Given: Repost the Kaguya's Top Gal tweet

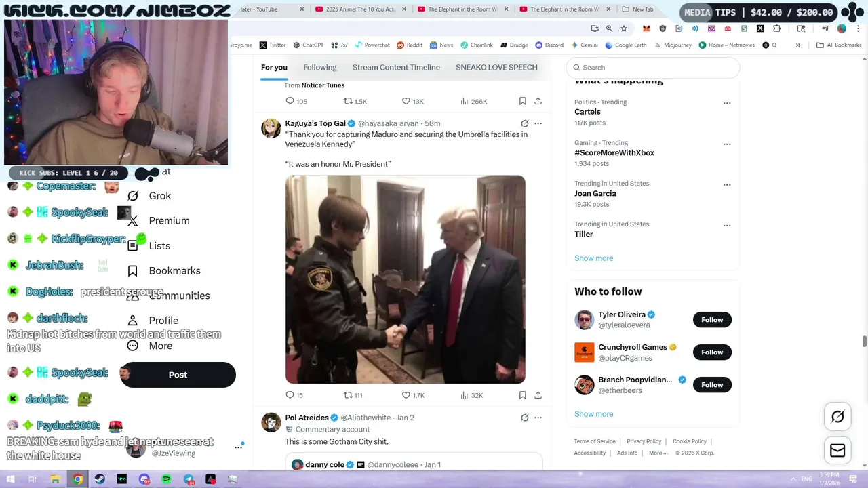Looking at the screenshot, I should click(353, 395).
